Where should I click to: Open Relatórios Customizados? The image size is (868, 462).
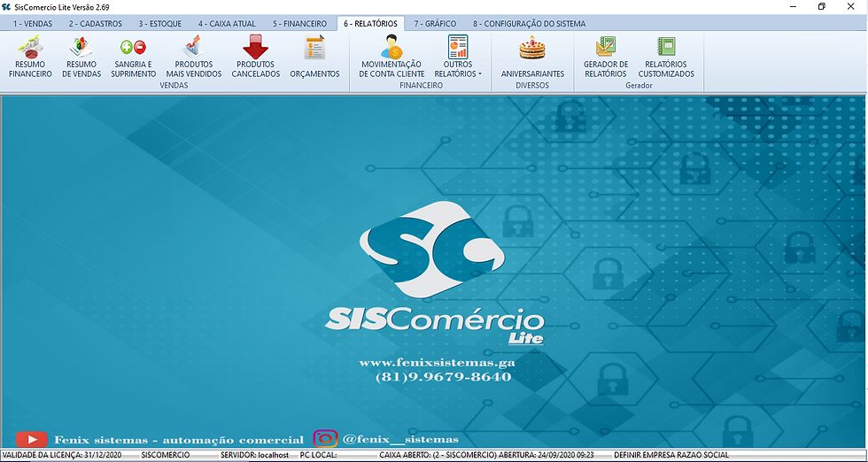point(666,57)
